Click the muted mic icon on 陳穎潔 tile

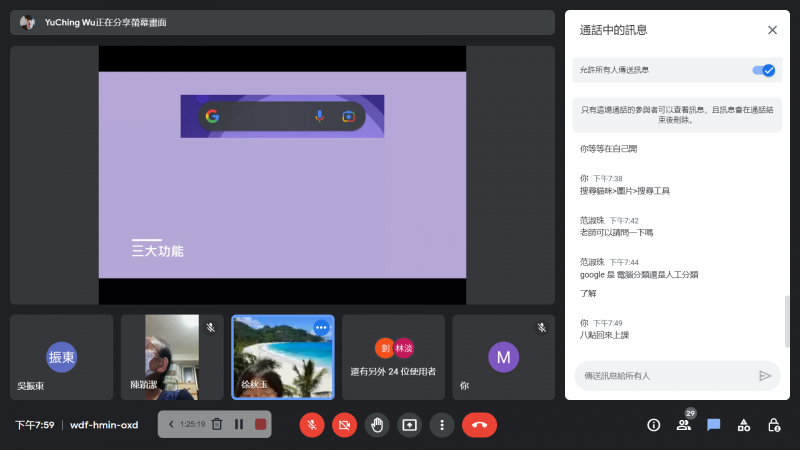[x=211, y=328]
